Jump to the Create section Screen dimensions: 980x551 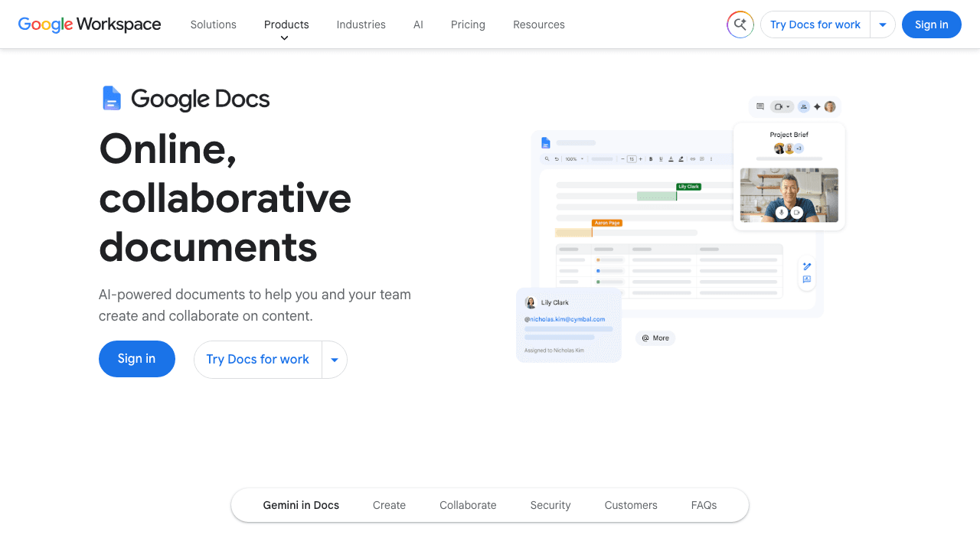pyautogui.click(x=389, y=505)
